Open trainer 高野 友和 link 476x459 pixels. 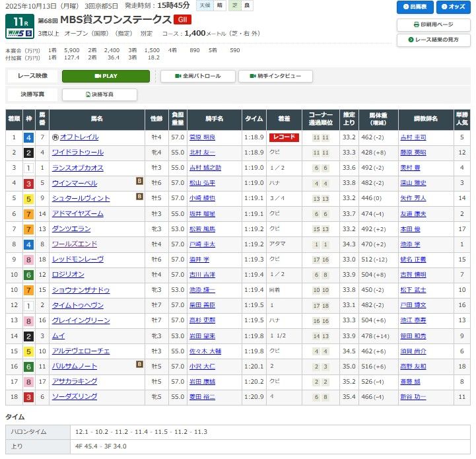click(x=413, y=367)
